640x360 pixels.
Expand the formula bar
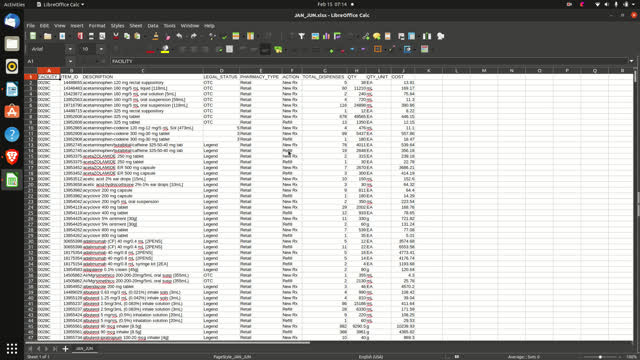coord(631,61)
